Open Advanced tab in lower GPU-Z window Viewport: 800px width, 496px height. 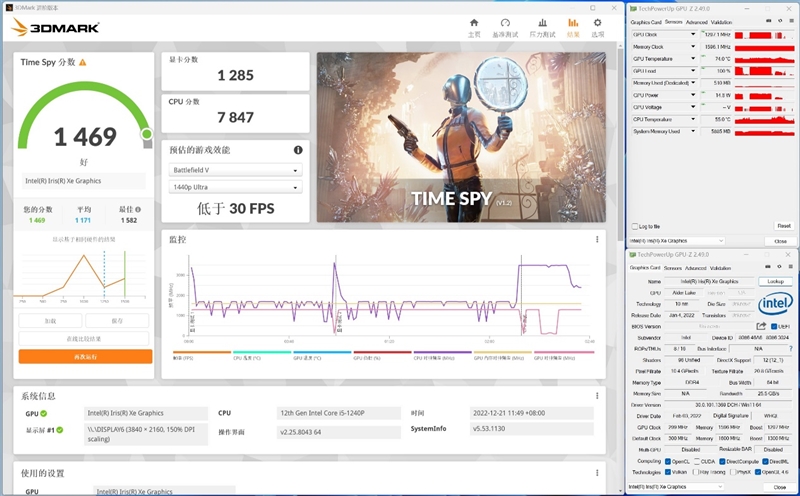(x=695, y=268)
